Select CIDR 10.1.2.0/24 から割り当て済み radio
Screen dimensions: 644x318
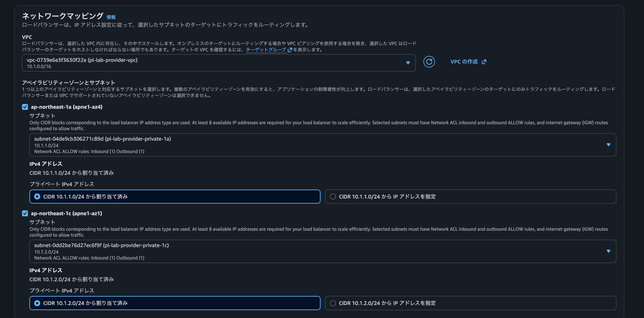point(37,303)
